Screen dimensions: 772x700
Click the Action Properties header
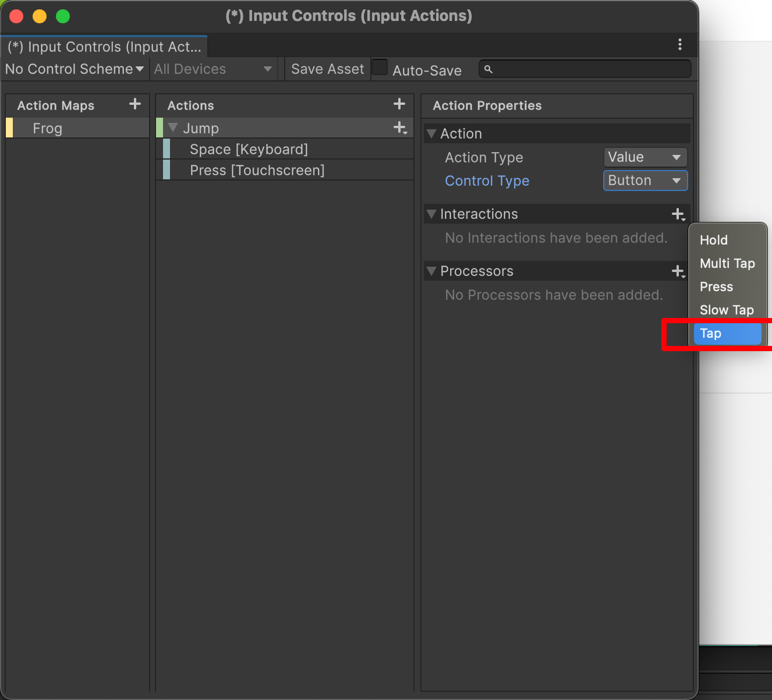click(x=487, y=105)
